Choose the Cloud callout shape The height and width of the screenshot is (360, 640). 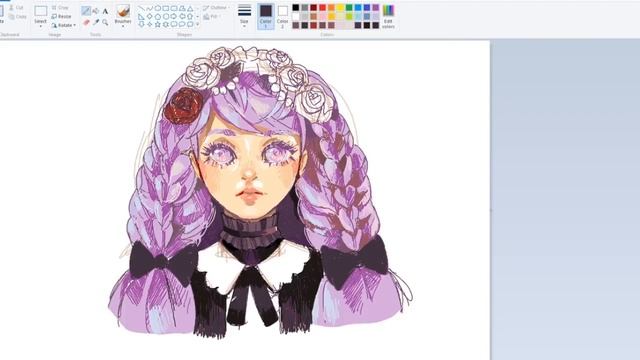click(190, 25)
